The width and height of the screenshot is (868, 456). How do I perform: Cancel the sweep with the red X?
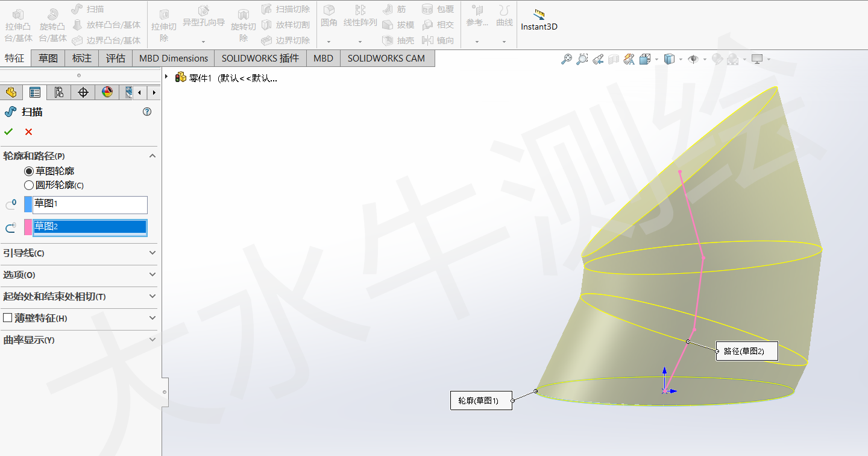tap(27, 131)
